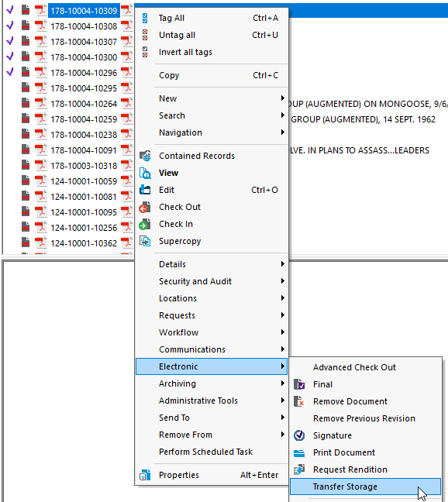
Task: Choose Perform Scheduled Task
Action: coord(212,452)
